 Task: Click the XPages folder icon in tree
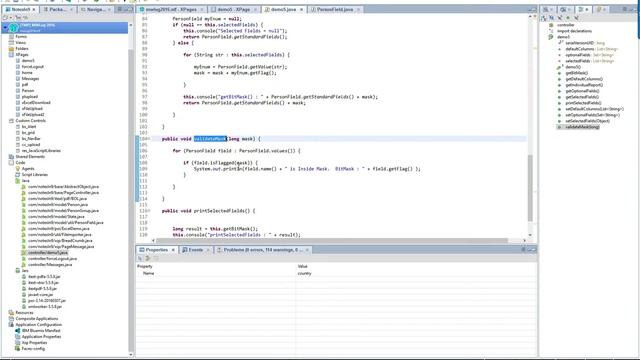click(11, 55)
